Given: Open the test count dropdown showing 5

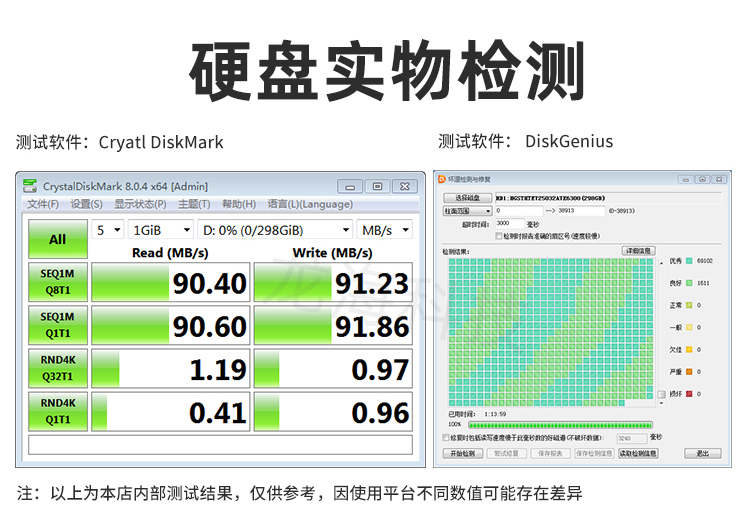Looking at the screenshot, I should (108, 230).
